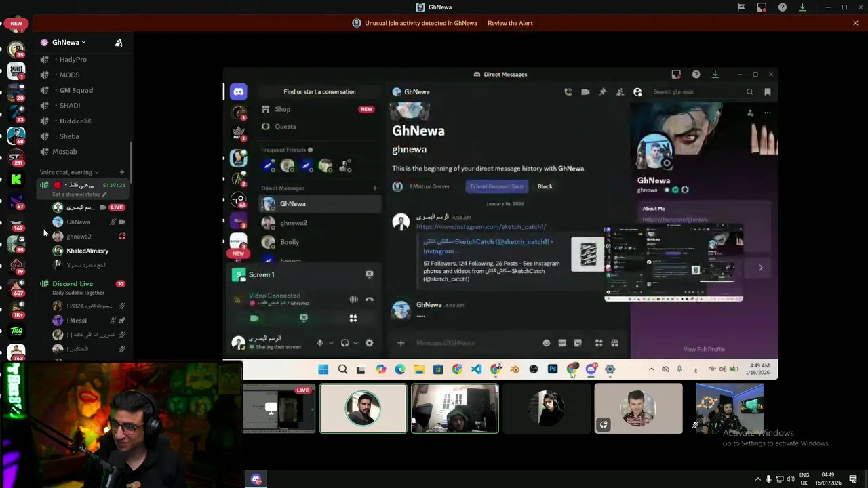Open the TRQ server icon
Viewport: 868px width, 488px height.
16,331
